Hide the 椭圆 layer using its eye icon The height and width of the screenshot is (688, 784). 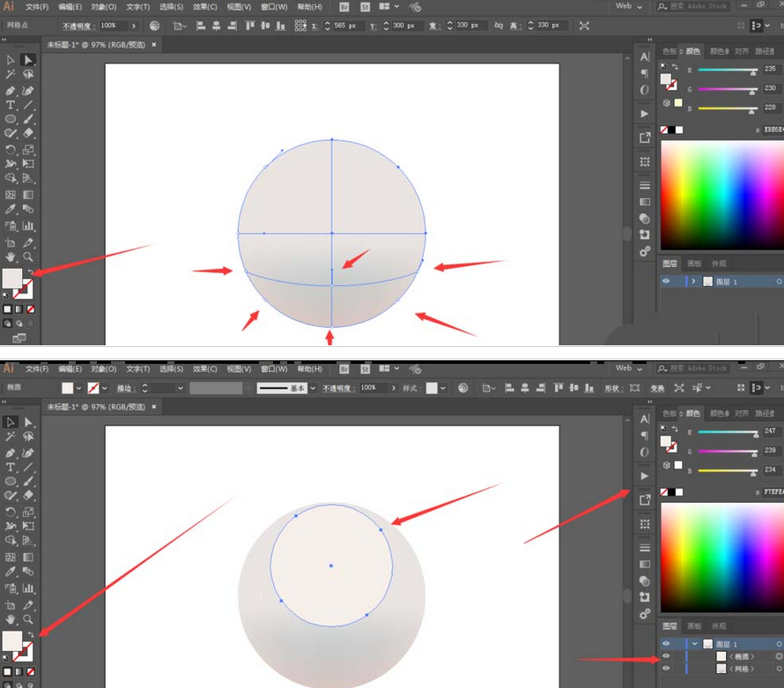pos(666,656)
